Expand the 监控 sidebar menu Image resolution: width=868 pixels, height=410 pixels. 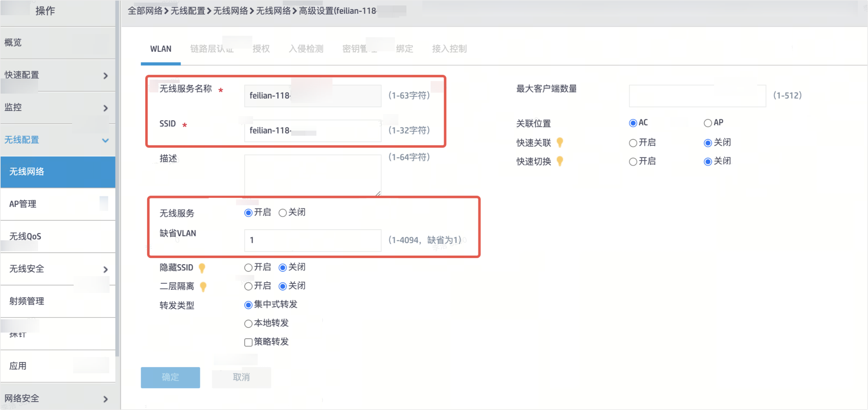coord(58,108)
